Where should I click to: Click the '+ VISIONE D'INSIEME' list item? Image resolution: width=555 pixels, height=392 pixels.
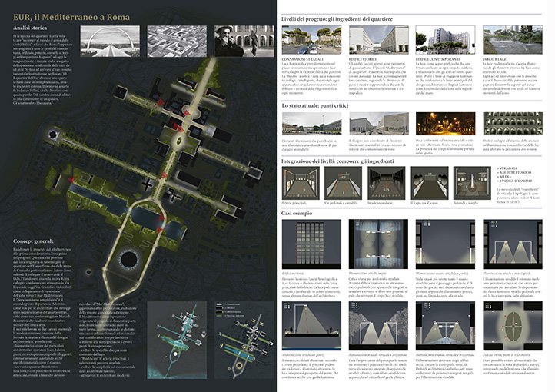tap(515, 181)
